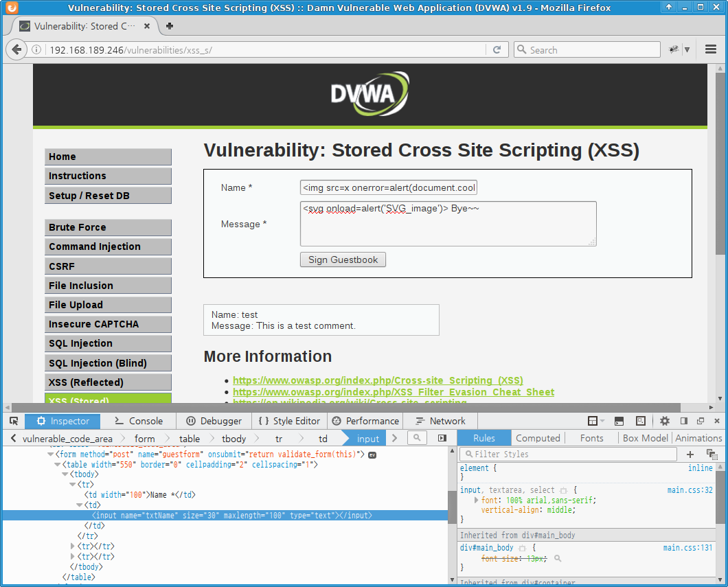Open dropdown arrow beside iframe selector
The height and width of the screenshot is (587, 728).
(602, 421)
